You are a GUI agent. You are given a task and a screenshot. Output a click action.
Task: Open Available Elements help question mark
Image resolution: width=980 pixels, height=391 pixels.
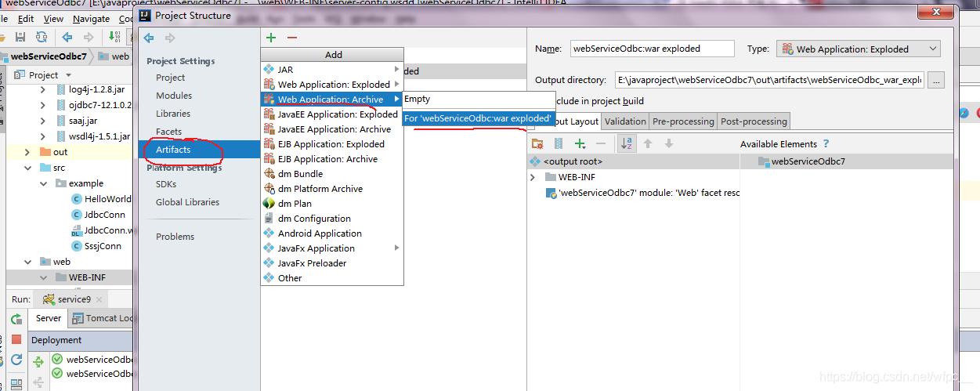826,144
